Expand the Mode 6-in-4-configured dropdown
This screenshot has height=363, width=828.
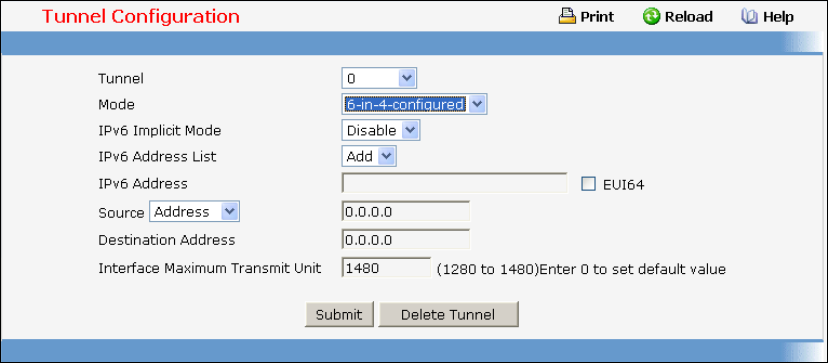coord(414,104)
